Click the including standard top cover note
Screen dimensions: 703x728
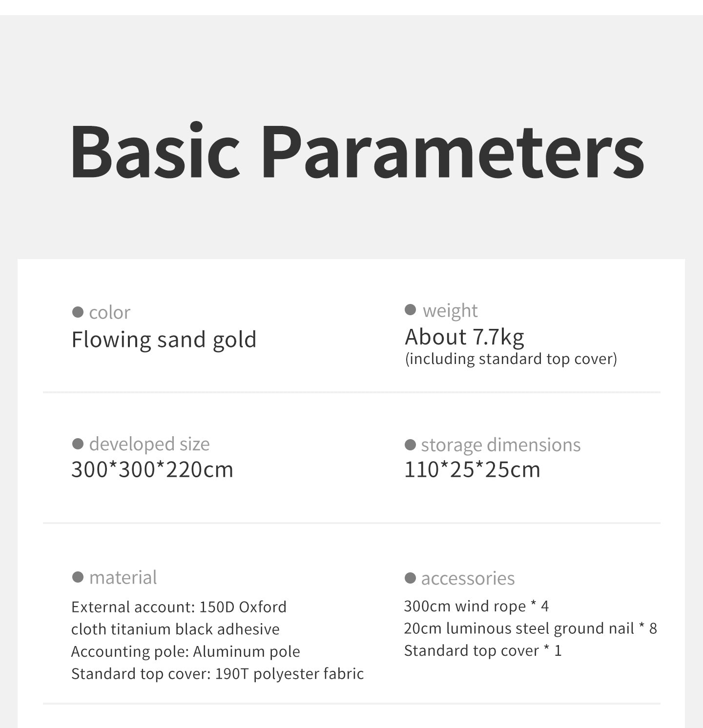pyautogui.click(x=511, y=359)
